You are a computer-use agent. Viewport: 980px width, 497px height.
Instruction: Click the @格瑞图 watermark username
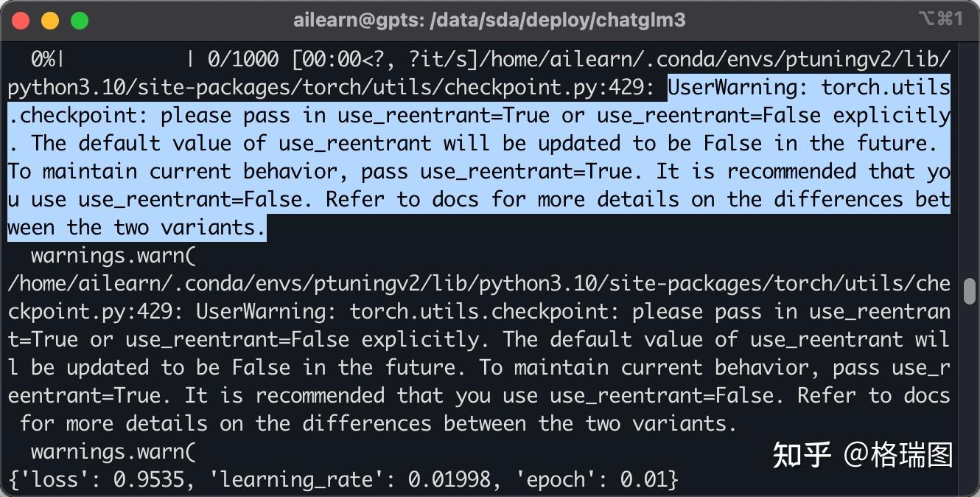click(899, 456)
